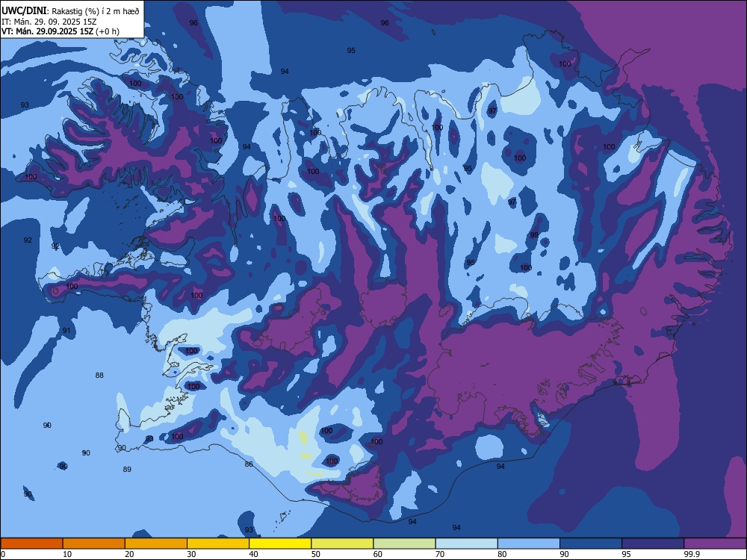Select the dark indigo 95–99.9 legend swatch

tap(653, 544)
